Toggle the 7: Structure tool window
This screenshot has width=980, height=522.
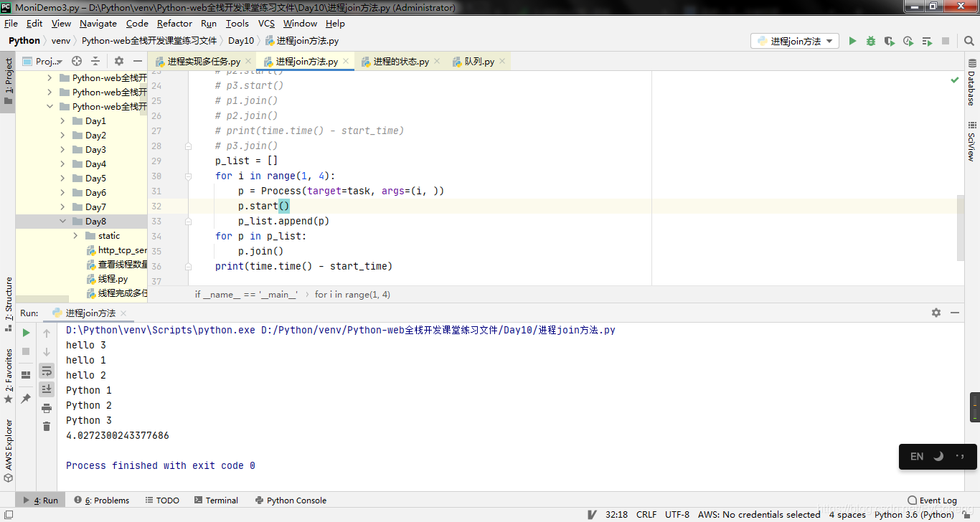click(8, 303)
